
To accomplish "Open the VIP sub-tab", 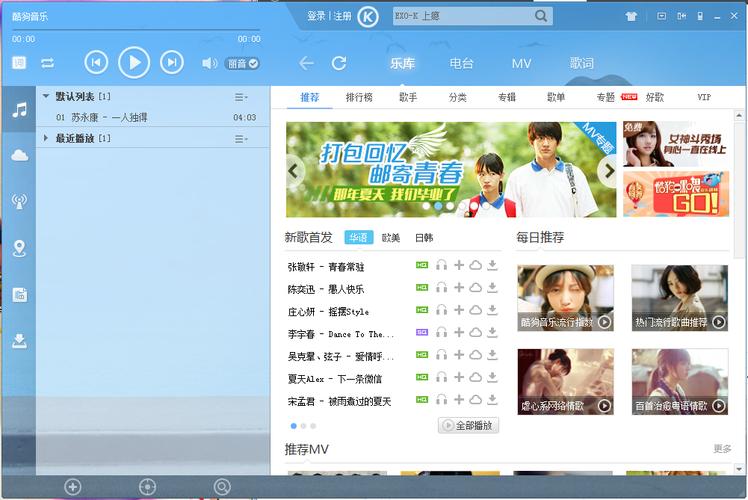I will tap(704, 97).
